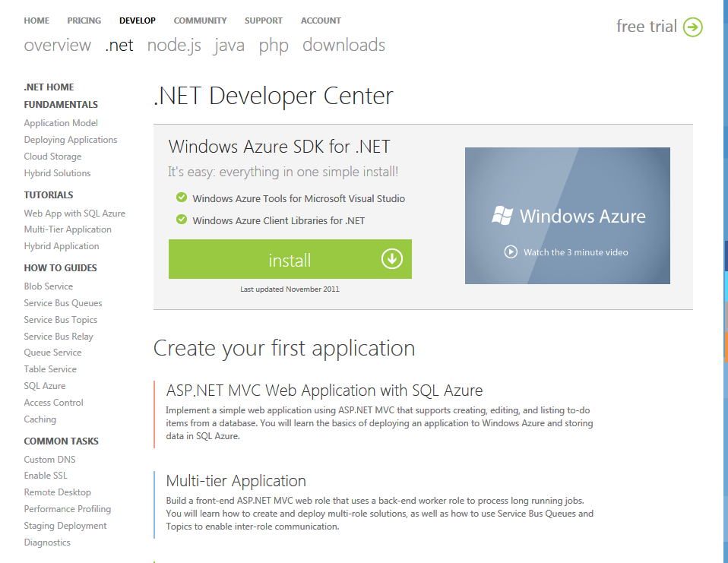Open the downloads tab
This screenshot has width=728, height=563.
pos(344,46)
